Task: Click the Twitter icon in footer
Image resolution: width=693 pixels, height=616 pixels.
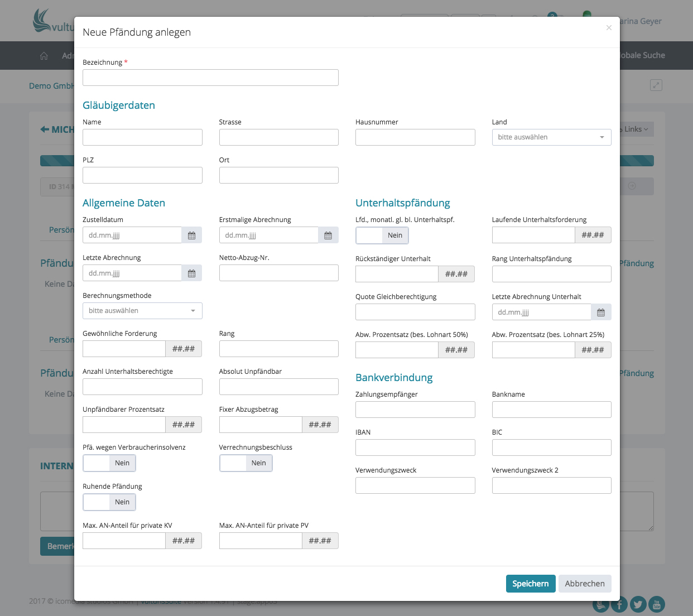Action: (638, 604)
